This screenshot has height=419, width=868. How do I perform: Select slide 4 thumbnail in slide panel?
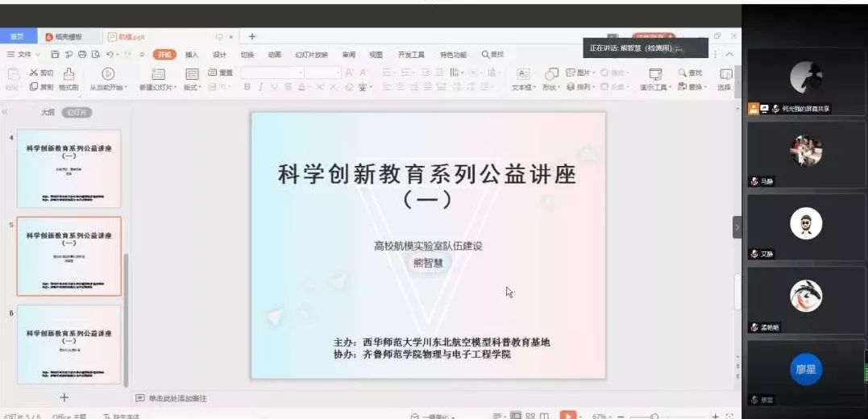click(69, 168)
